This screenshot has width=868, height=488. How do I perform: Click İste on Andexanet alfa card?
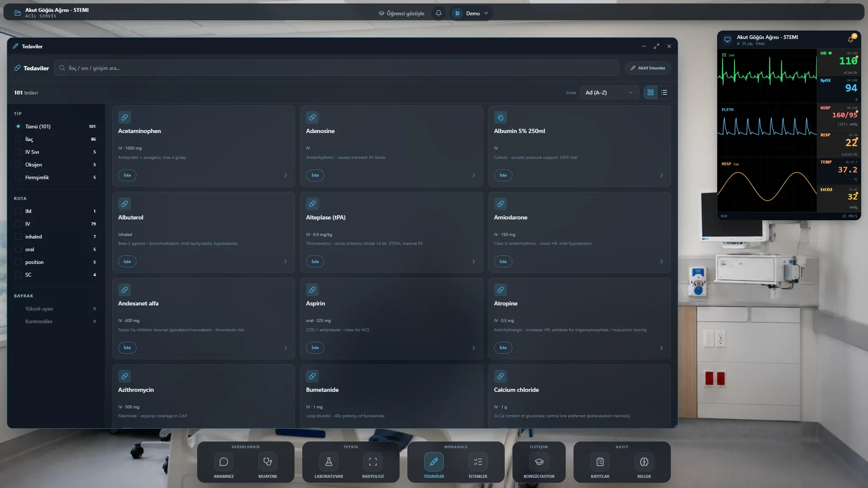[x=127, y=348]
